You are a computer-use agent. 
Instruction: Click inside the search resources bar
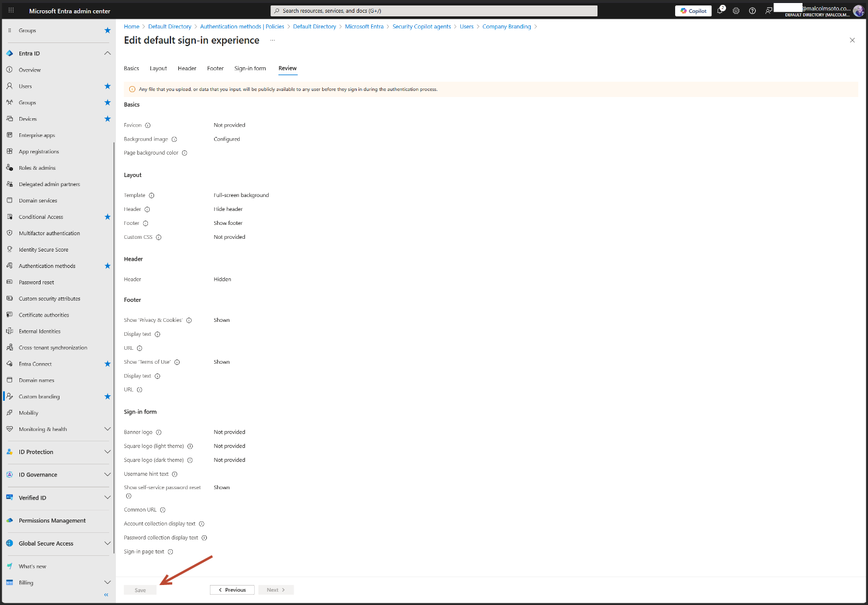pos(434,10)
